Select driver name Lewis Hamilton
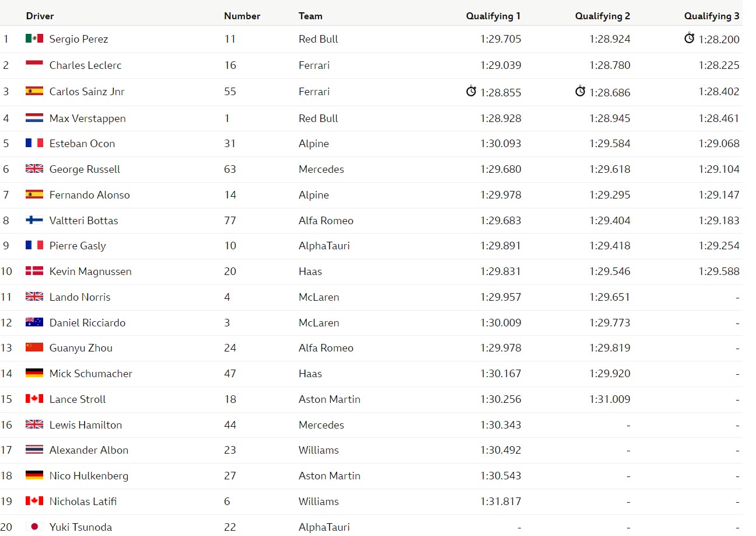This screenshot has width=756, height=536. (x=86, y=425)
